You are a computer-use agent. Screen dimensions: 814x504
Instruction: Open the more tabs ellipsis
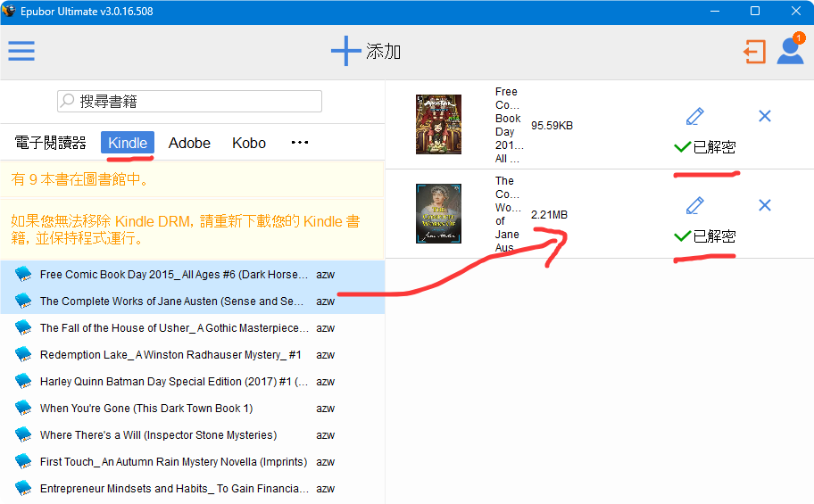[x=300, y=142]
